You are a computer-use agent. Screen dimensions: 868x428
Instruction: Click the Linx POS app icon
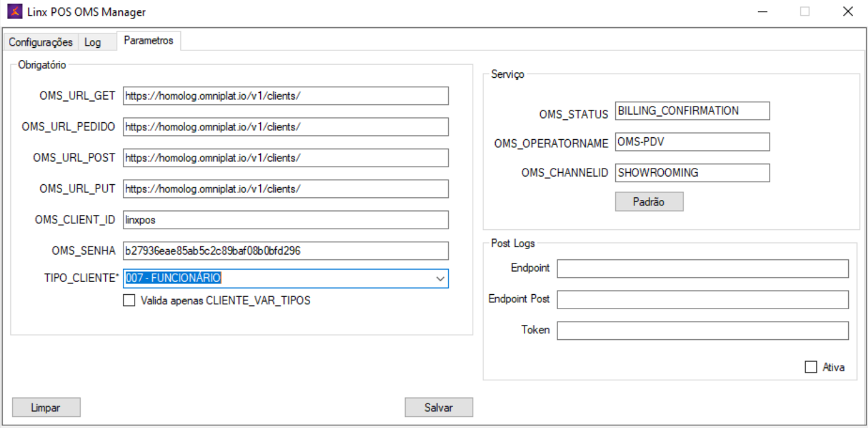coord(14,12)
